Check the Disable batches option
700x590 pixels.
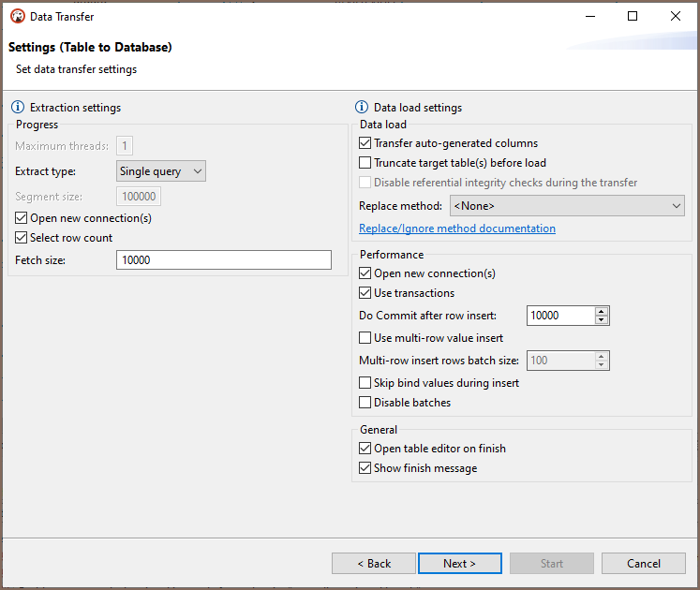click(x=365, y=403)
